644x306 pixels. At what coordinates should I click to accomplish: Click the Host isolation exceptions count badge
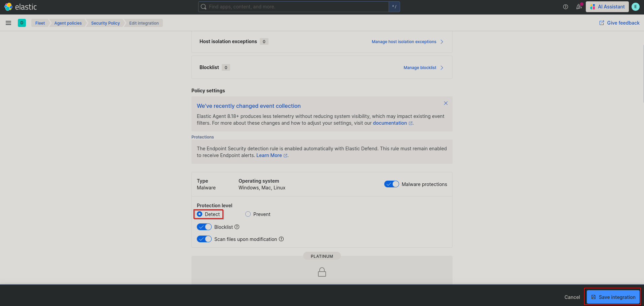pos(264,41)
